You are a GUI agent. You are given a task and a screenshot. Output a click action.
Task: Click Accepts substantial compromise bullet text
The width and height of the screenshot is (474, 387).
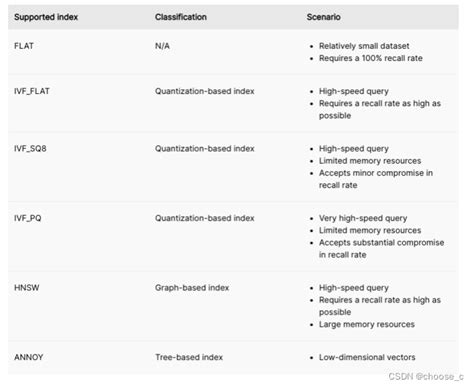pos(381,249)
